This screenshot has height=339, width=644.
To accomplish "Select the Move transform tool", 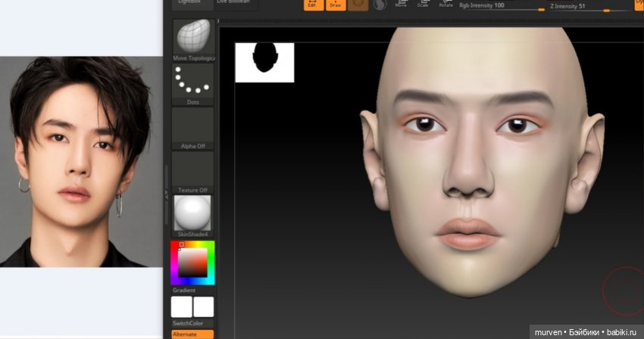I will [x=401, y=5].
